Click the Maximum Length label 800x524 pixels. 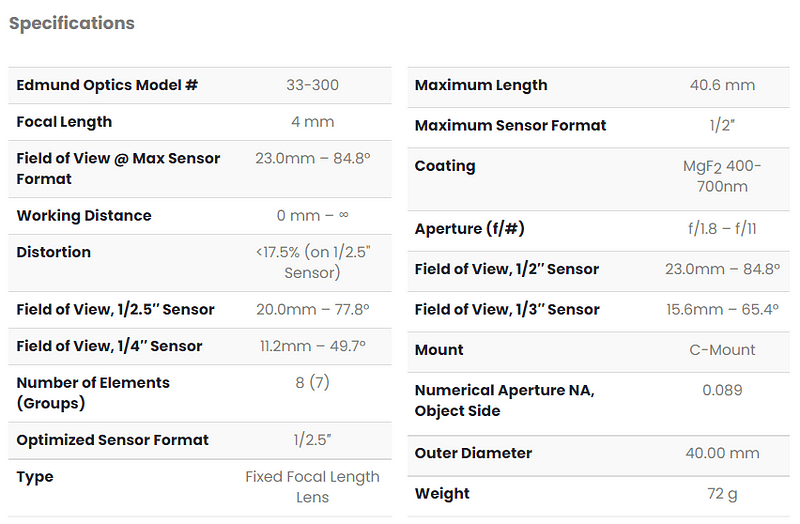tap(481, 85)
